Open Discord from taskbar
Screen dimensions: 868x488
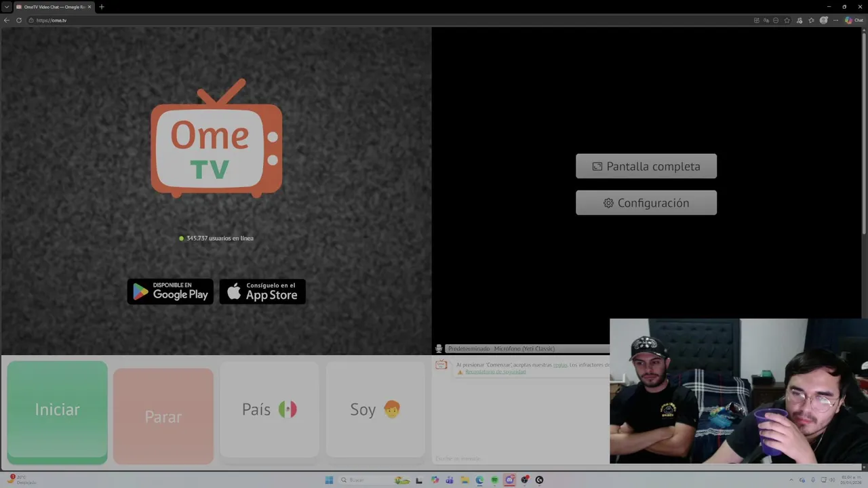pyautogui.click(x=509, y=480)
